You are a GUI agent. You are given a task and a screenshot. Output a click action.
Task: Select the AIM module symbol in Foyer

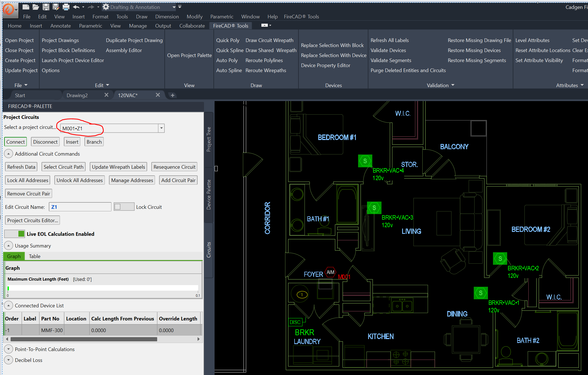pyautogui.click(x=331, y=272)
